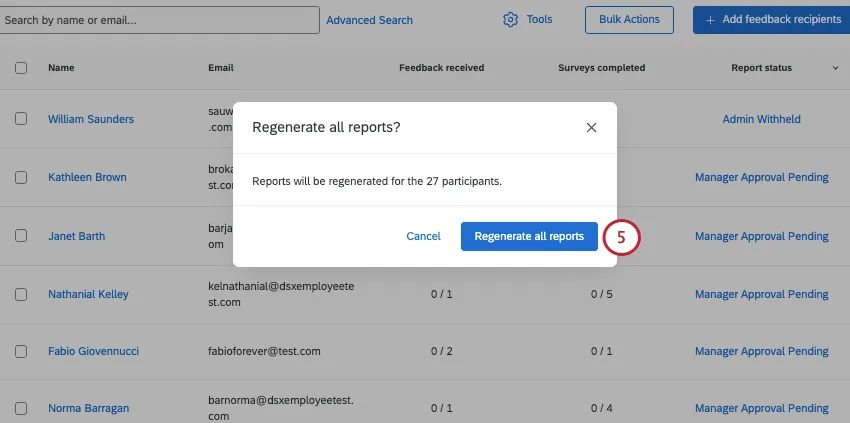
Task: Check the Janet Barth row checkbox
Action: tap(21, 236)
